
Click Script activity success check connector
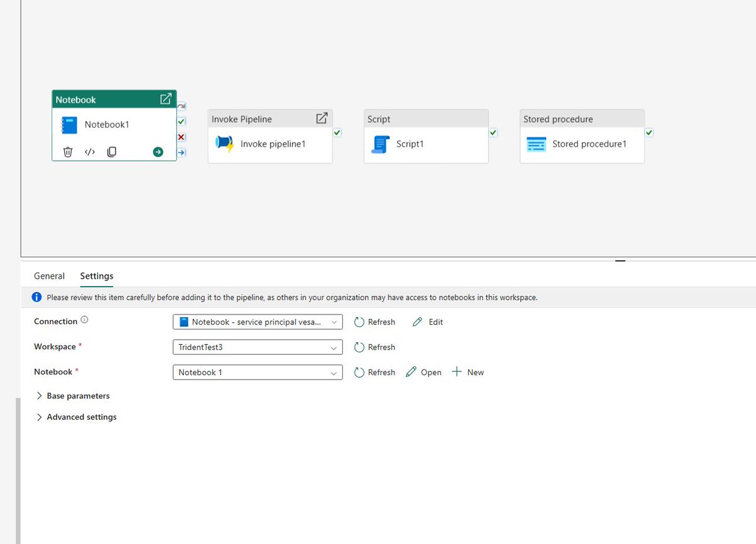(x=493, y=132)
